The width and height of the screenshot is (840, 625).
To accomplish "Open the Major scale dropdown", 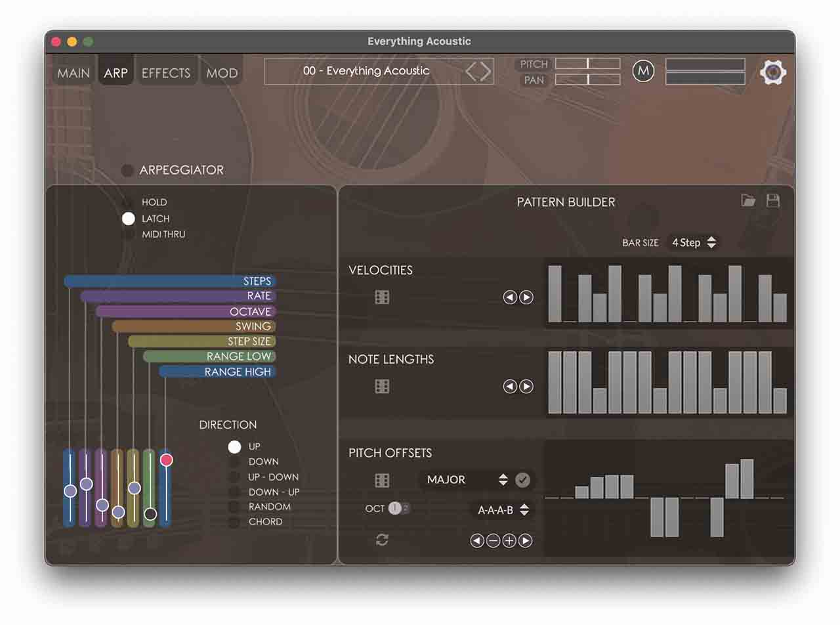I will tap(467, 480).
